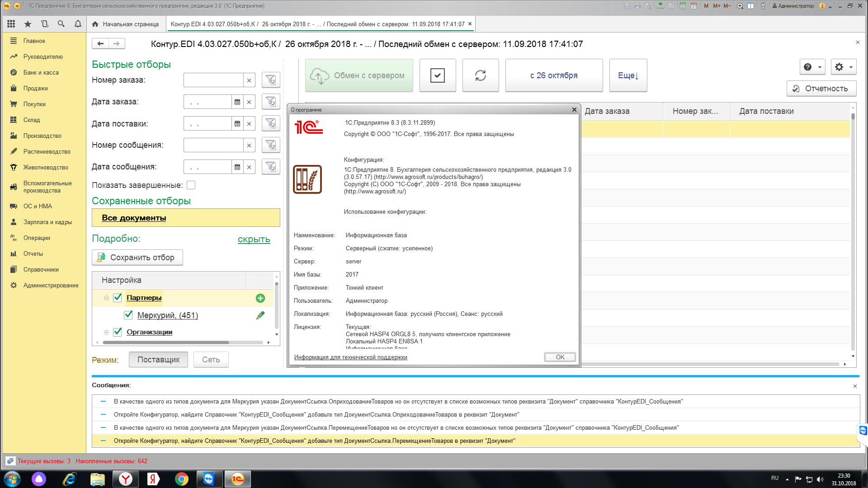Click the Обмен с сервером button
The image size is (868, 488).
coord(359,75)
